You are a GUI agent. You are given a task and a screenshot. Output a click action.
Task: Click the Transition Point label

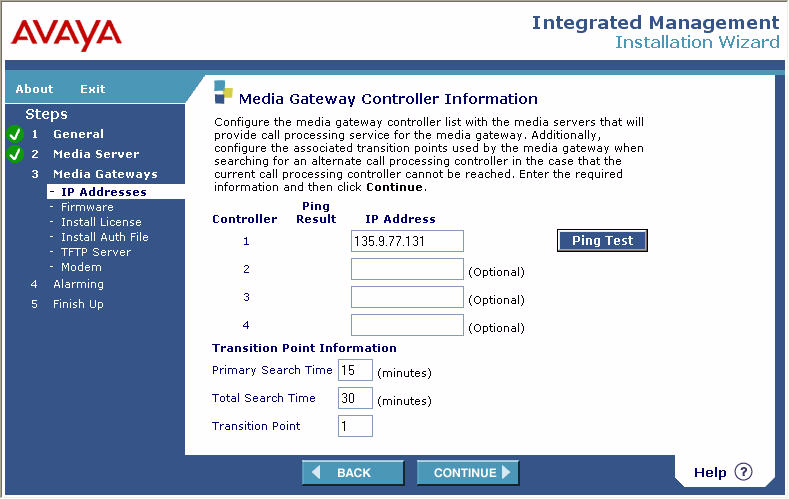(x=256, y=426)
